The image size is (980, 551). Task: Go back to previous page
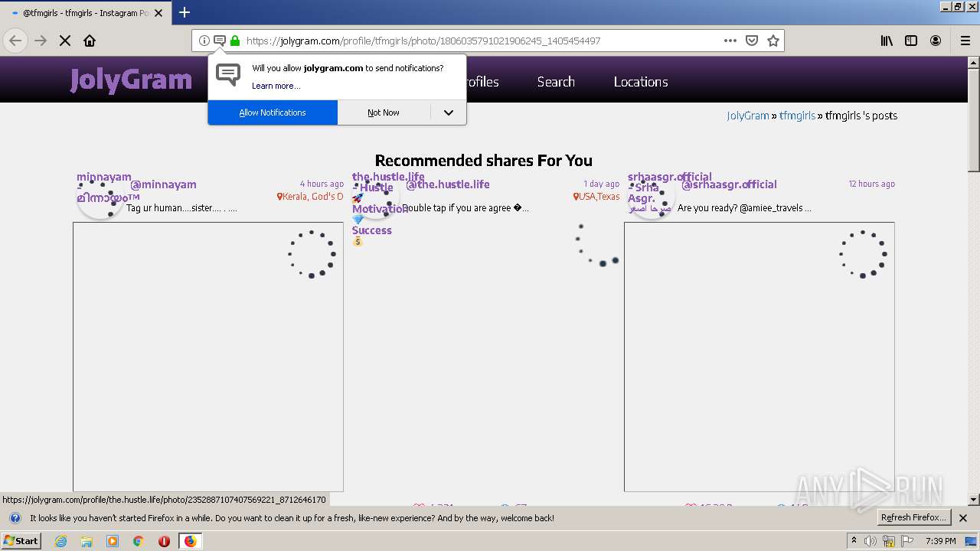[x=15, y=41]
